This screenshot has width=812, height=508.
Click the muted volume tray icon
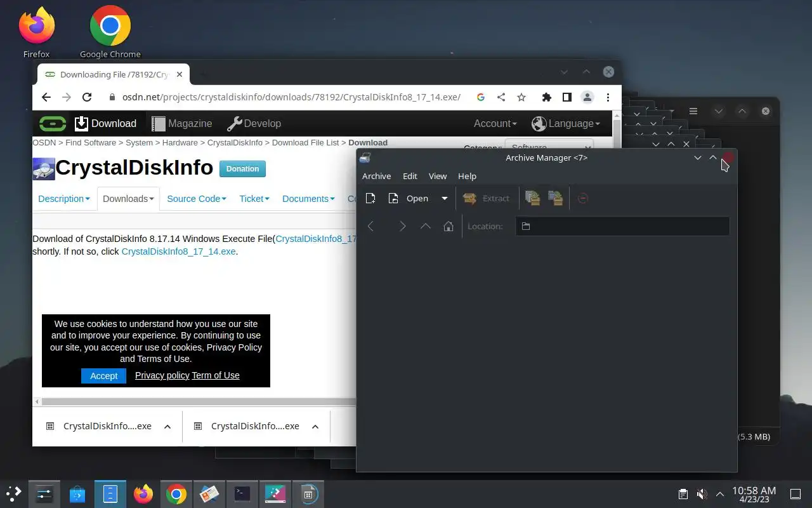click(702, 494)
